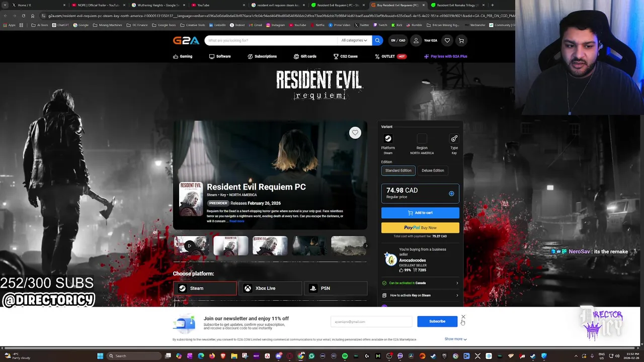Viewport: 644px width, 362px height.
Task: Select the Key type variant icon
Action: [454, 139]
